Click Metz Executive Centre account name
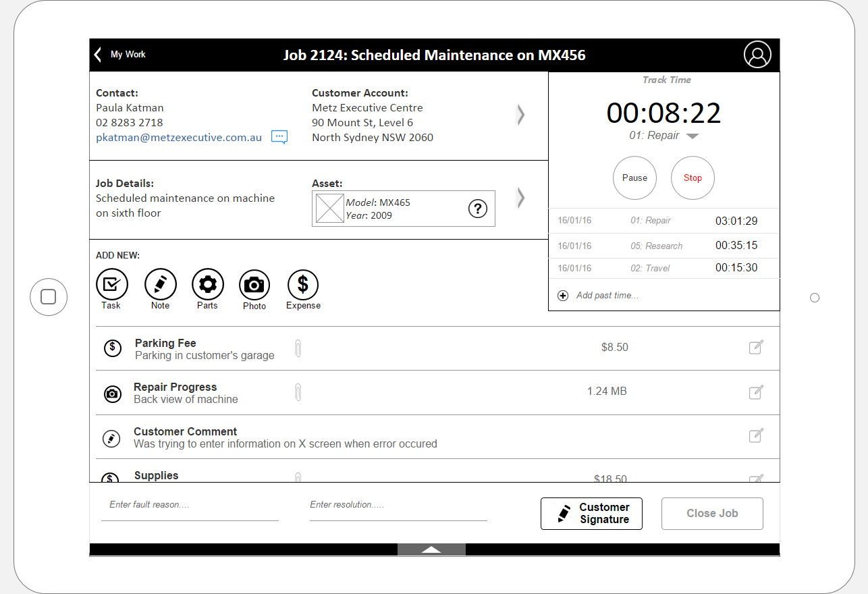 367,107
